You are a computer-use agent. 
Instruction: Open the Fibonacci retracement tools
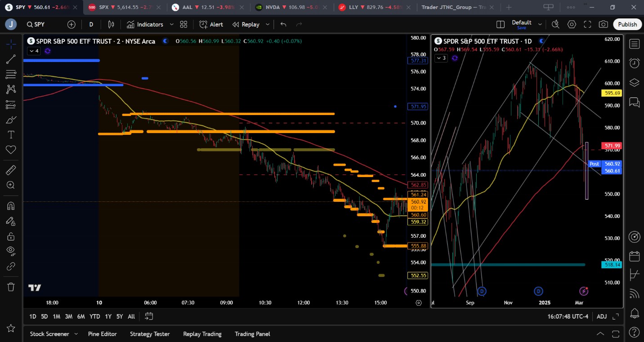pos(11,75)
